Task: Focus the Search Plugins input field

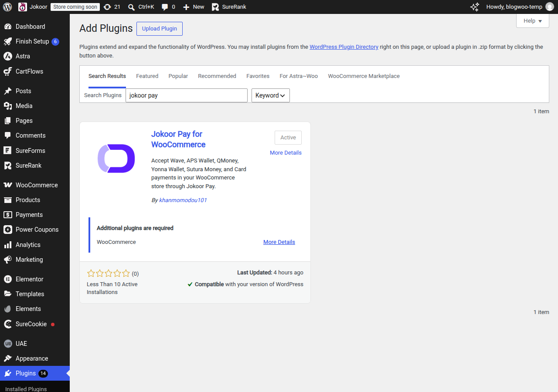Action: point(187,95)
